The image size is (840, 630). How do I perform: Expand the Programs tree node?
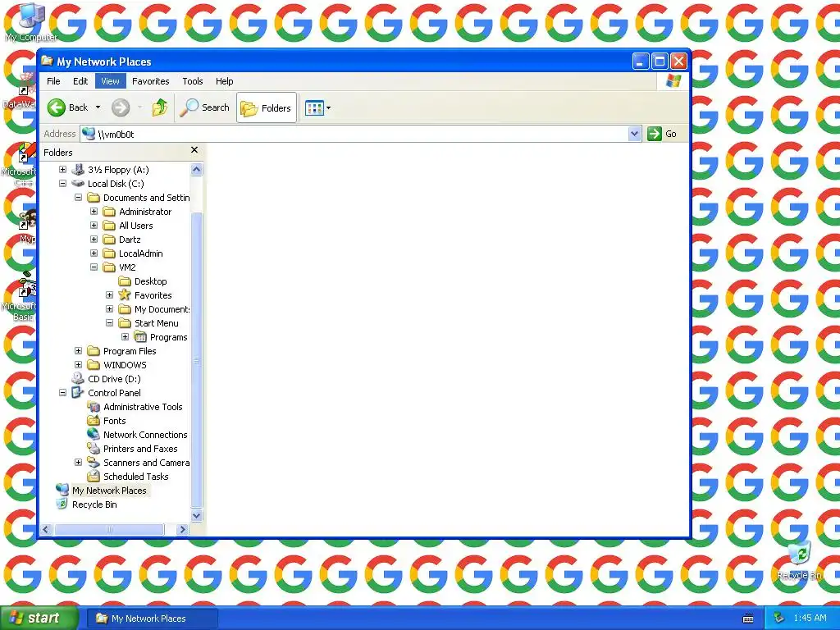[x=125, y=336]
